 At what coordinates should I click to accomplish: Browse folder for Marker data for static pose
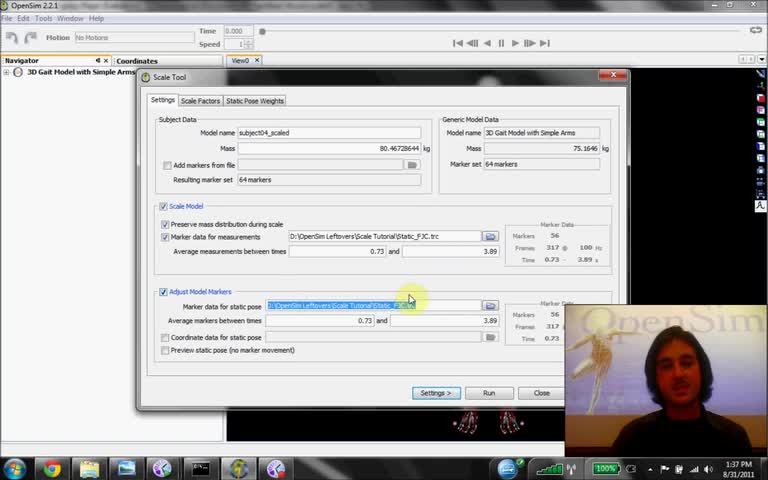[490, 306]
